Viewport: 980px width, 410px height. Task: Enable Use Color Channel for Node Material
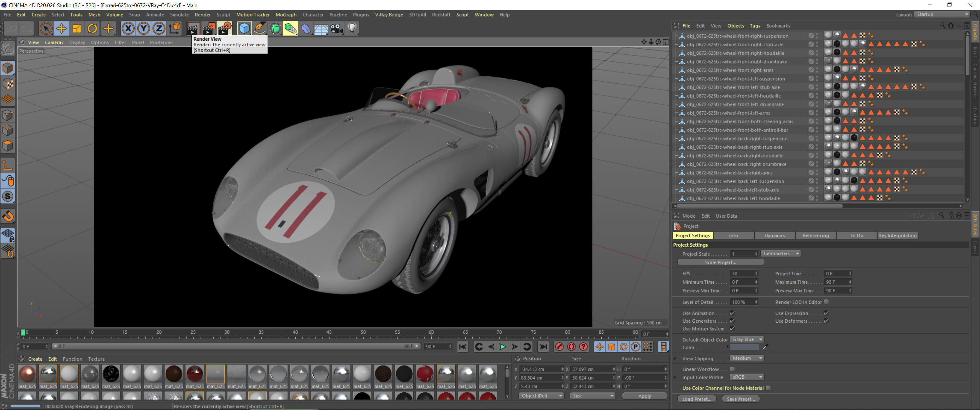click(769, 388)
